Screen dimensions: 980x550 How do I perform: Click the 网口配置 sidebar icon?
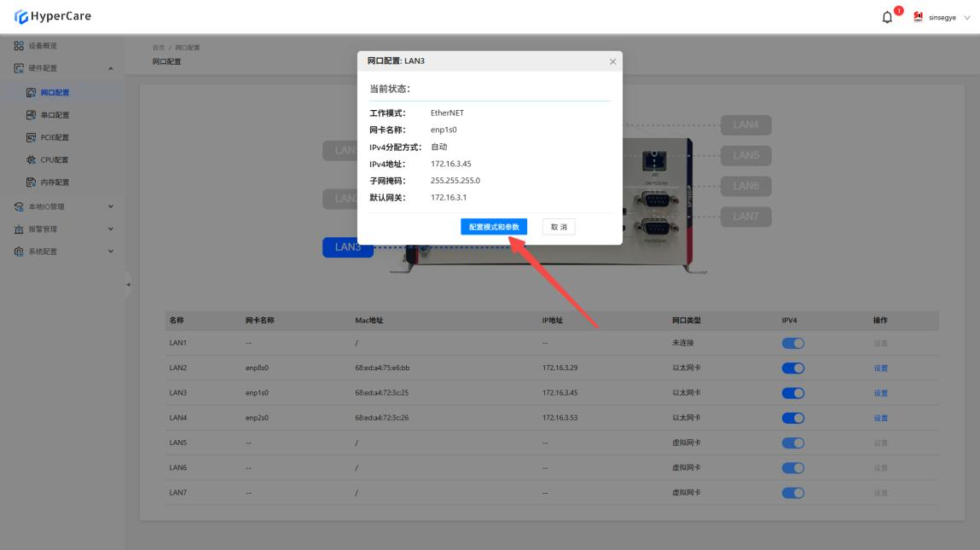click(32, 92)
